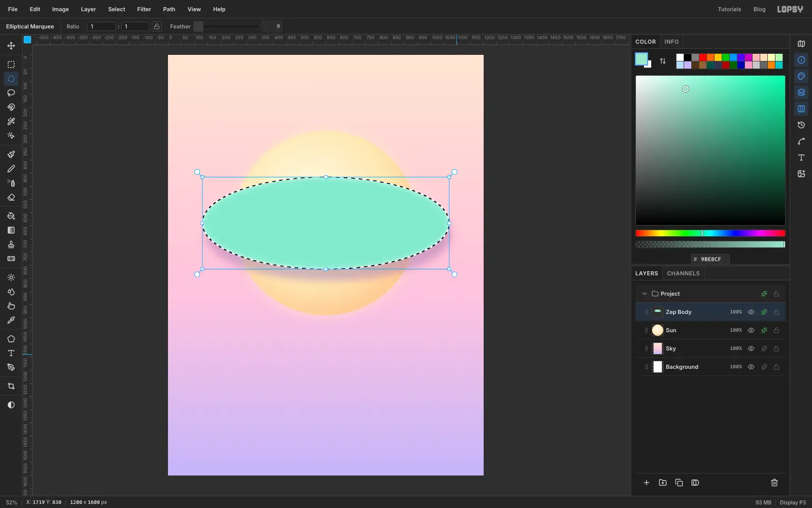
Task: Delete layer with the trash icon
Action: click(774, 483)
